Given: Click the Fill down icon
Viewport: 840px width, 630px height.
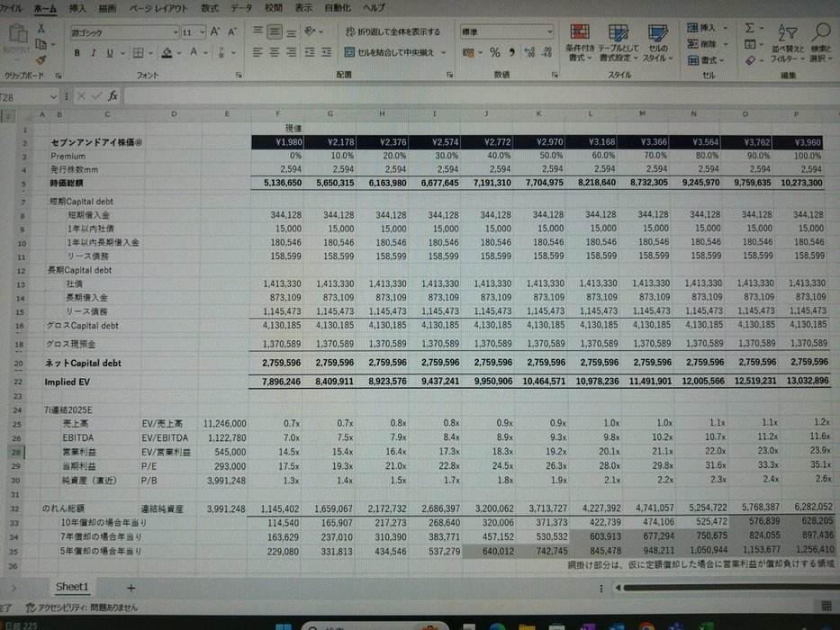Looking at the screenshot, I should tap(750, 44).
